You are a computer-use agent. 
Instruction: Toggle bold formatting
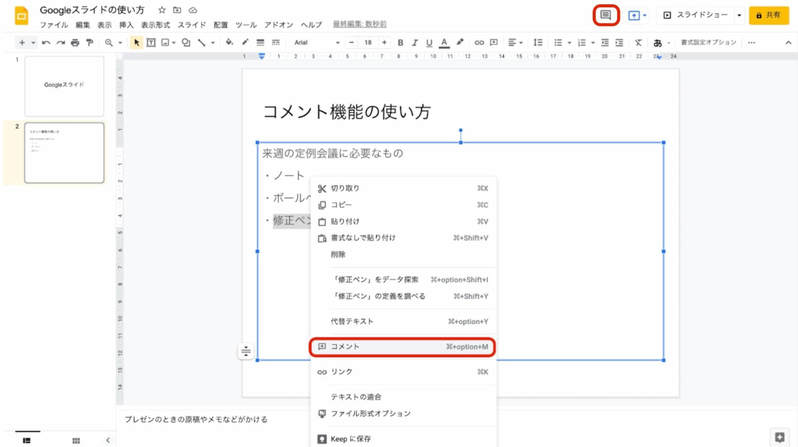400,43
